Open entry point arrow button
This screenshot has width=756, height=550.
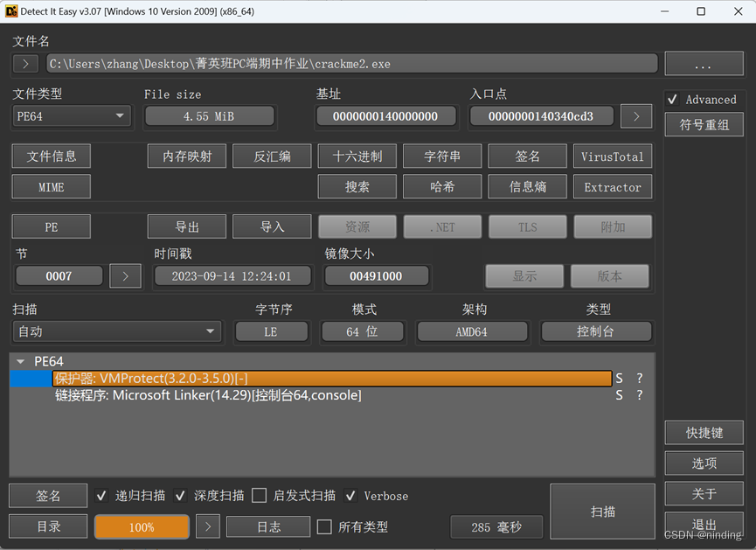coord(636,116)
